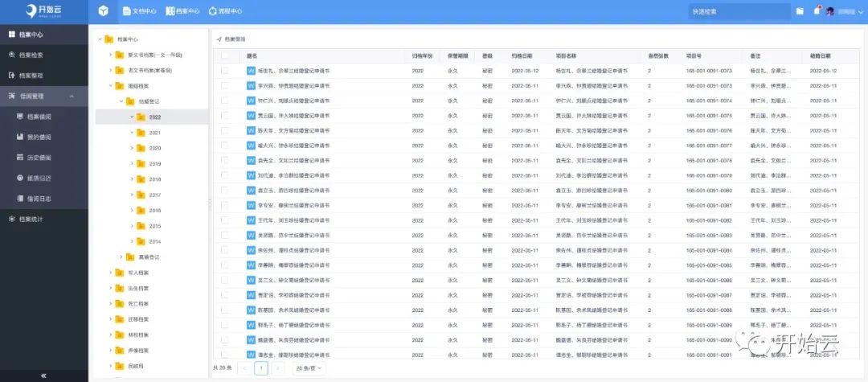Open the notification bell icon
The width and height of the screenshot is (868, 382).
817,11
